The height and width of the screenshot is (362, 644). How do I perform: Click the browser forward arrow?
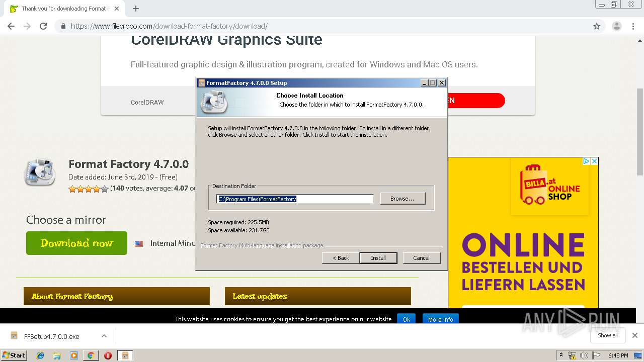point(27,26)
